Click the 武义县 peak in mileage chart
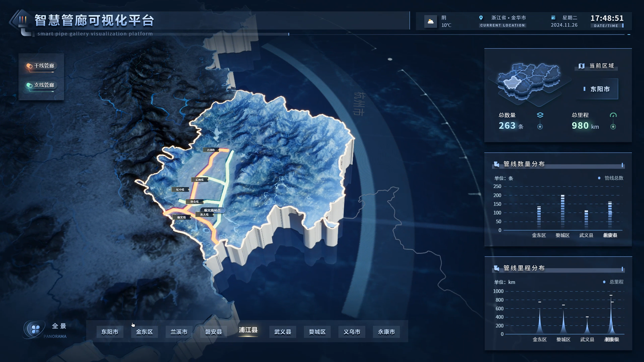 587,326
